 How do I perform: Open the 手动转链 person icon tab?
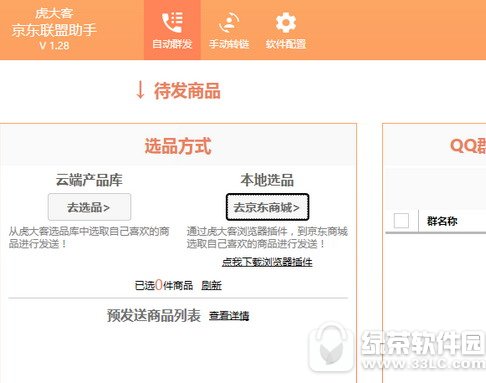[x=229, y=22]
